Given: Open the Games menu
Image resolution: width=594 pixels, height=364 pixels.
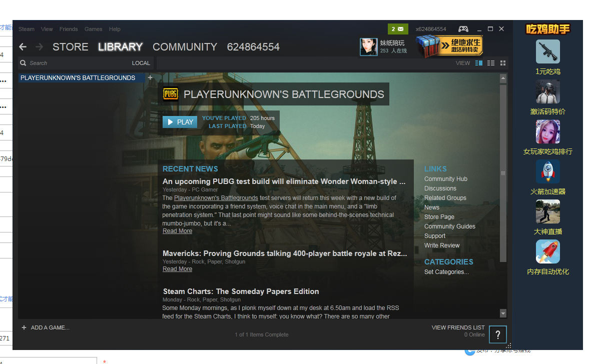Looking at the screenshot, I should click(x=93, y=29).
